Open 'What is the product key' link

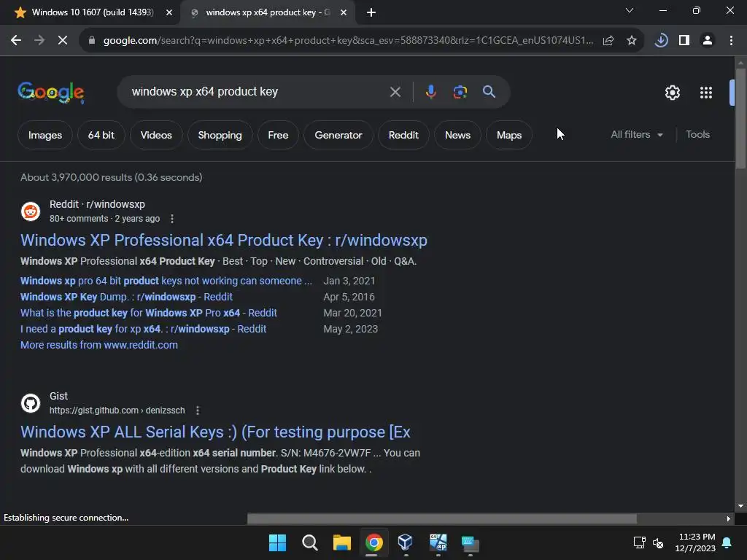pyautogui.click(x=149, y=313)
